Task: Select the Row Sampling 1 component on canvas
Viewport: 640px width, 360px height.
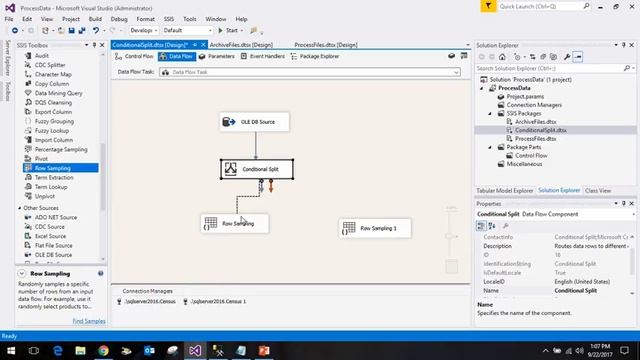Action: click(x=375, y=228)
